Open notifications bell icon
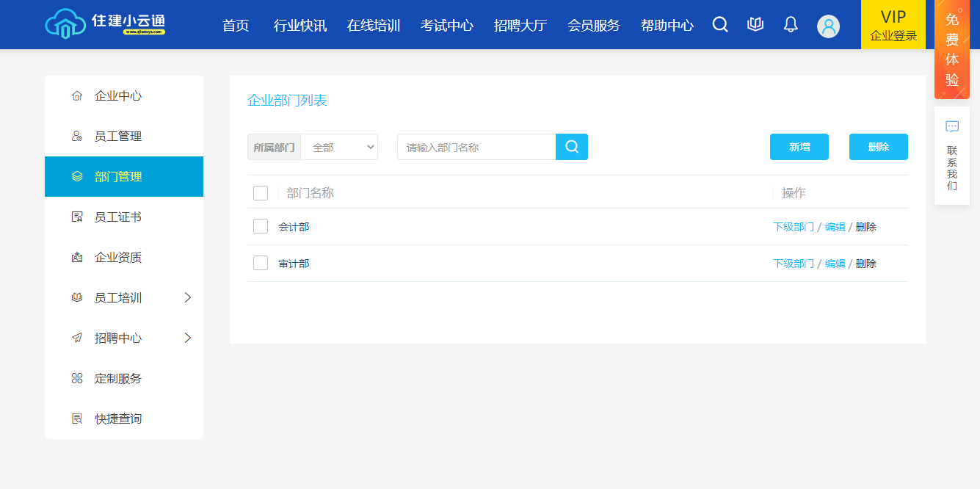 (791, 25)
